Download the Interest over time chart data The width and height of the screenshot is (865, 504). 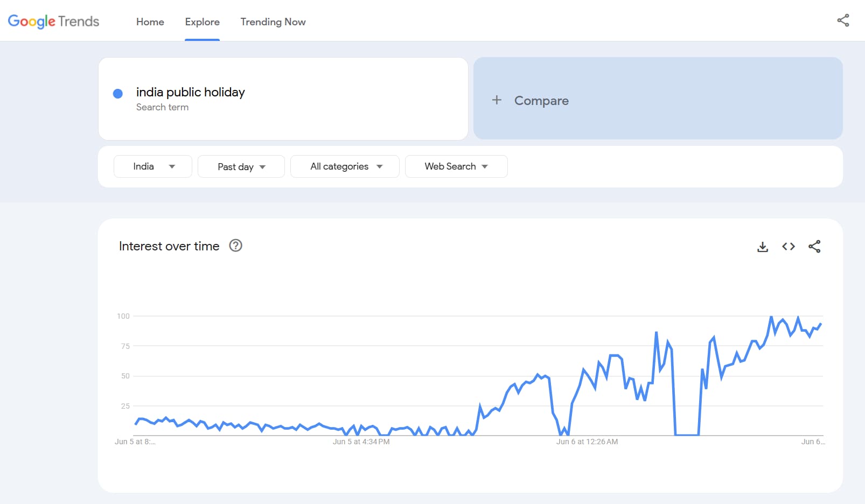pos(762,247)
